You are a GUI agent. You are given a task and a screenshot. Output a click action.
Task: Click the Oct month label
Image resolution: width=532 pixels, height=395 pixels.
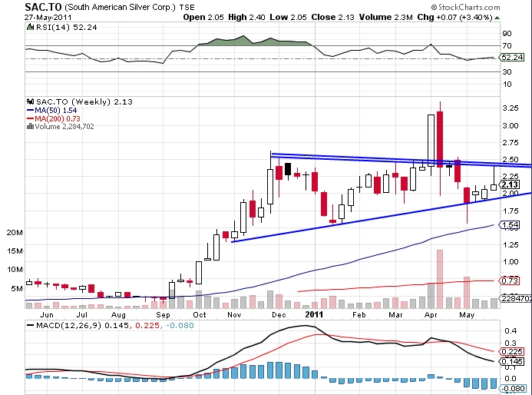[200, 315]
